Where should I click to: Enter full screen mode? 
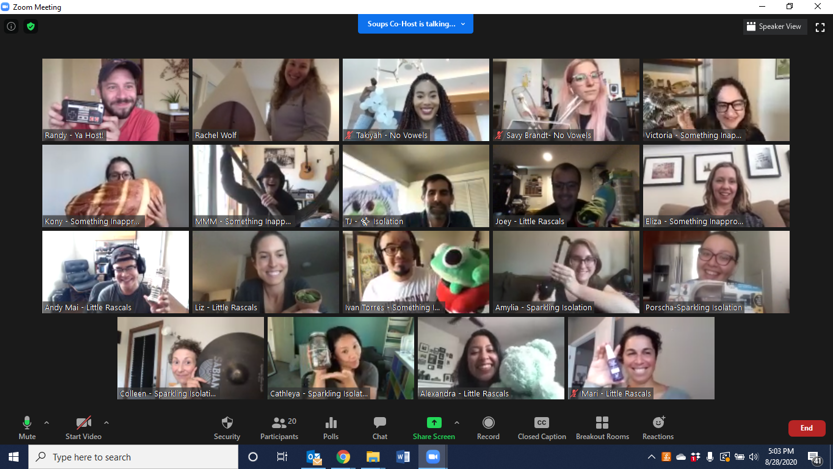(x=820, y=27)
